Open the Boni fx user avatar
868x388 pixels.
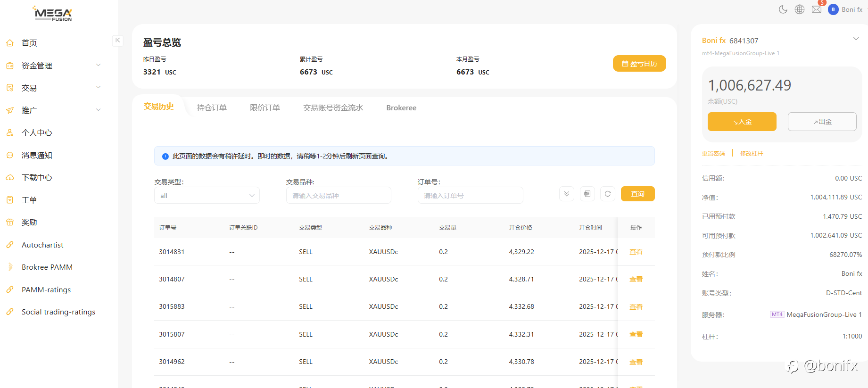pyautogui.click(x=833, y=9)
